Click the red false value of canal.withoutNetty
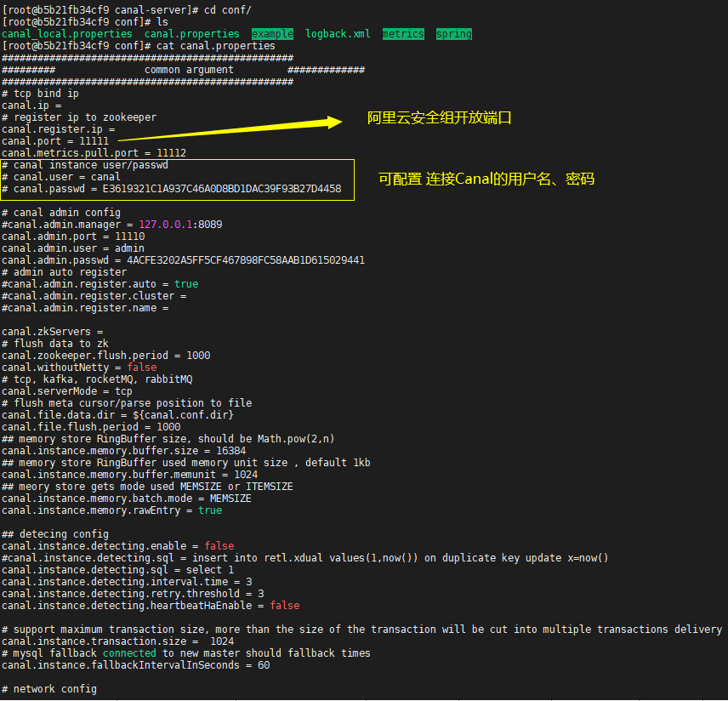This screenshot has height=701, width=728. coord(140,367)
